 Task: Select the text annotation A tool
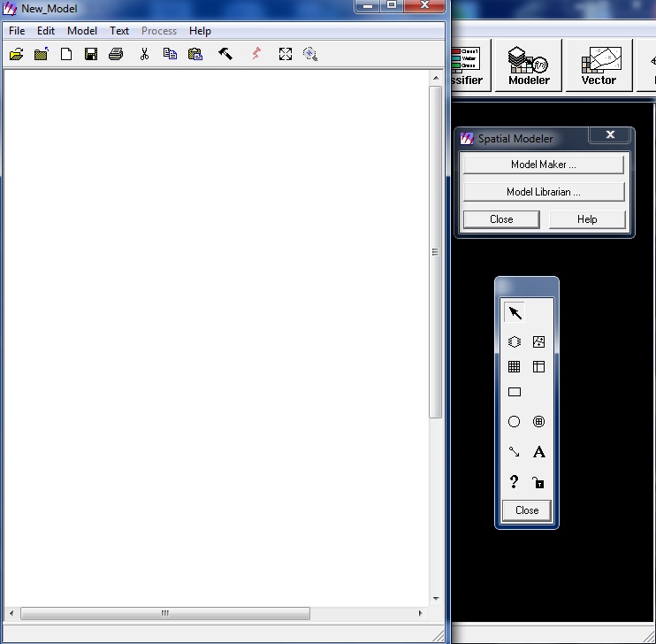539,452
